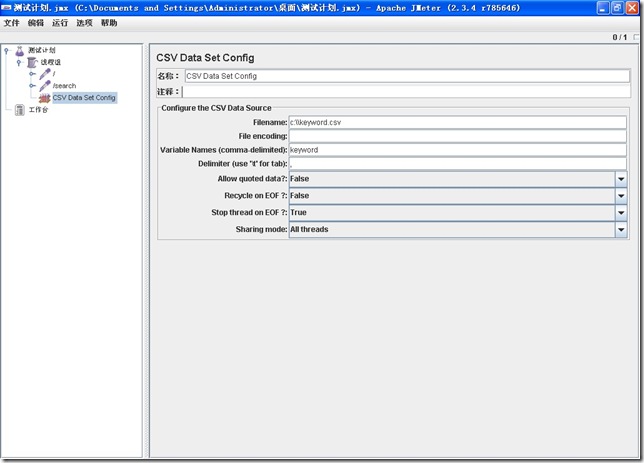Open the 文件 (File) menu
This screenshot has width=644, height=463.
(12, 23)
